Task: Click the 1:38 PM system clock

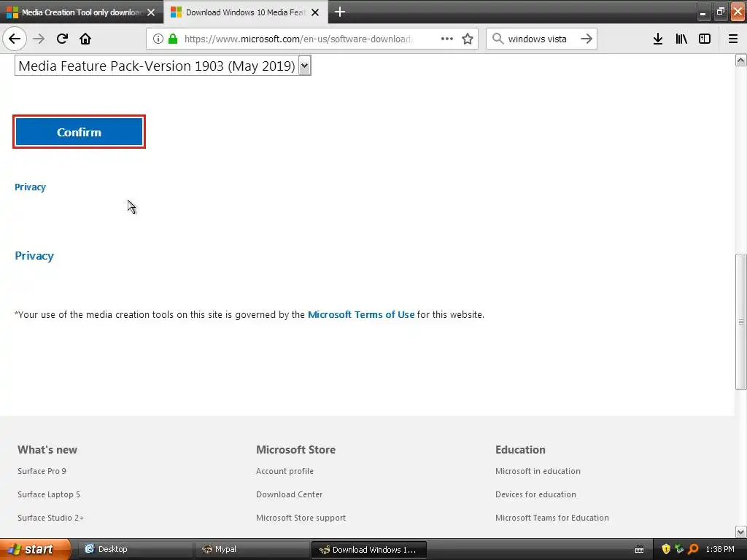Action: pos(720,549)
